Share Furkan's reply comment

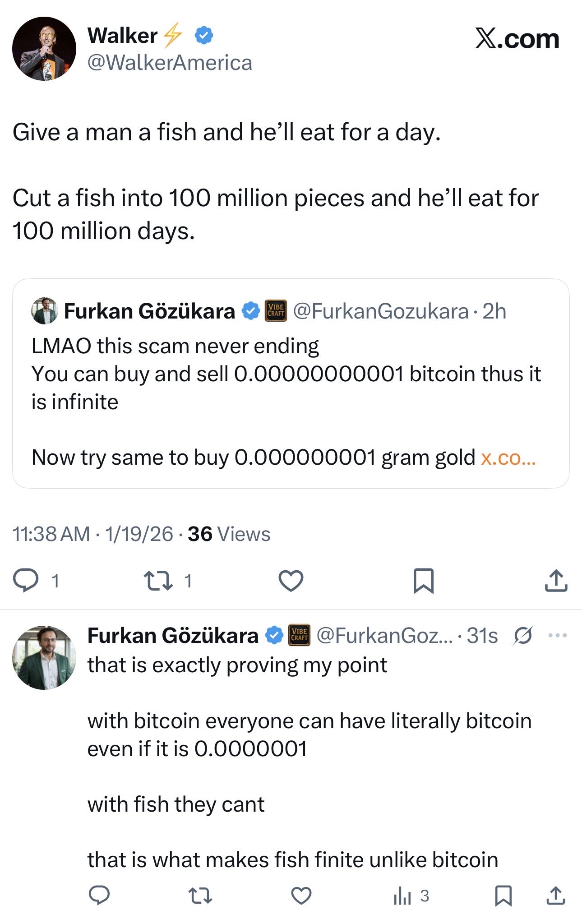tap(556, 896)
